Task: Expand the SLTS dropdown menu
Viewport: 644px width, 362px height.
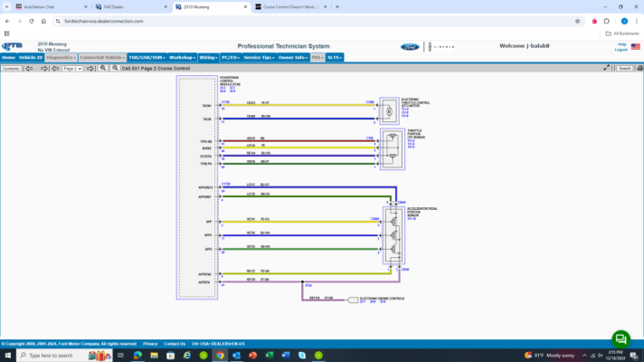Action: (335, 58)
